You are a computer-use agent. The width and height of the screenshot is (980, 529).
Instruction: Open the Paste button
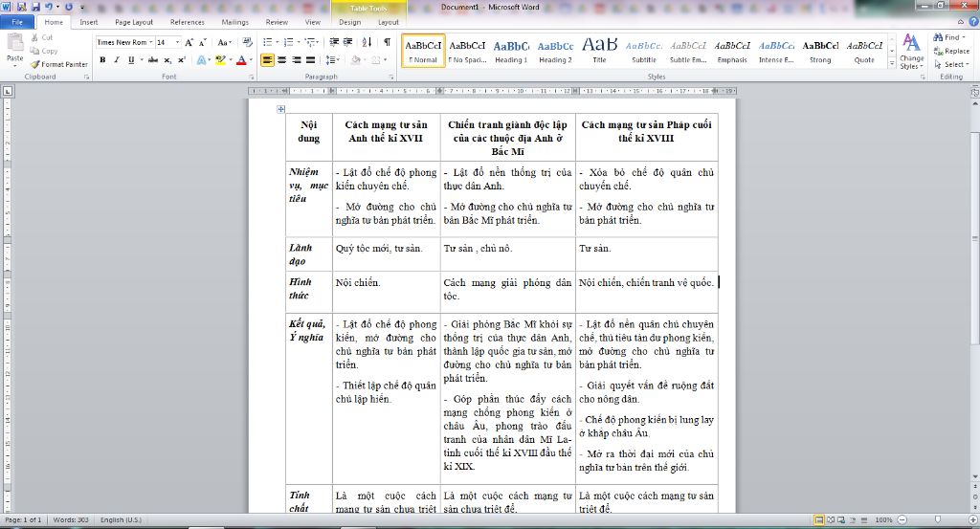click(x=14, y=50)
